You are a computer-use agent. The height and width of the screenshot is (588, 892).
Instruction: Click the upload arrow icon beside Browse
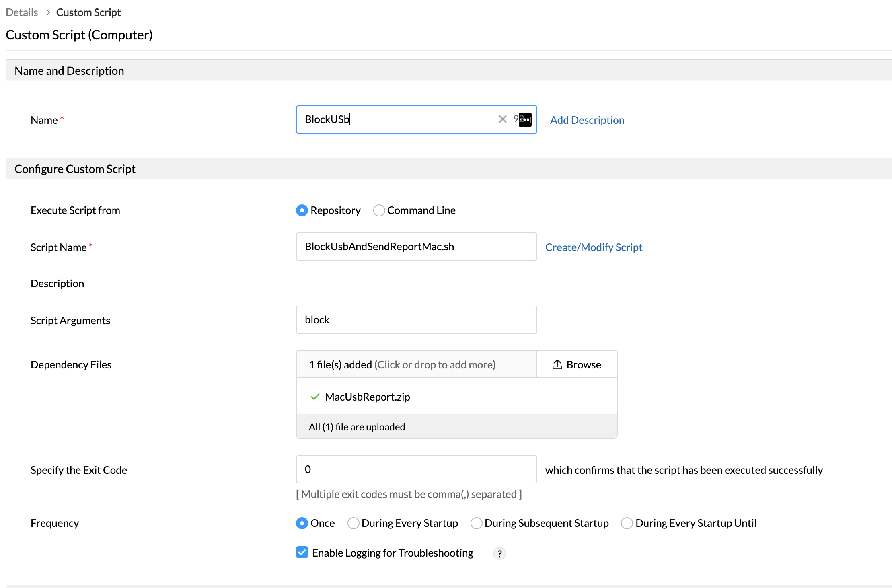(x=557, y=364)
